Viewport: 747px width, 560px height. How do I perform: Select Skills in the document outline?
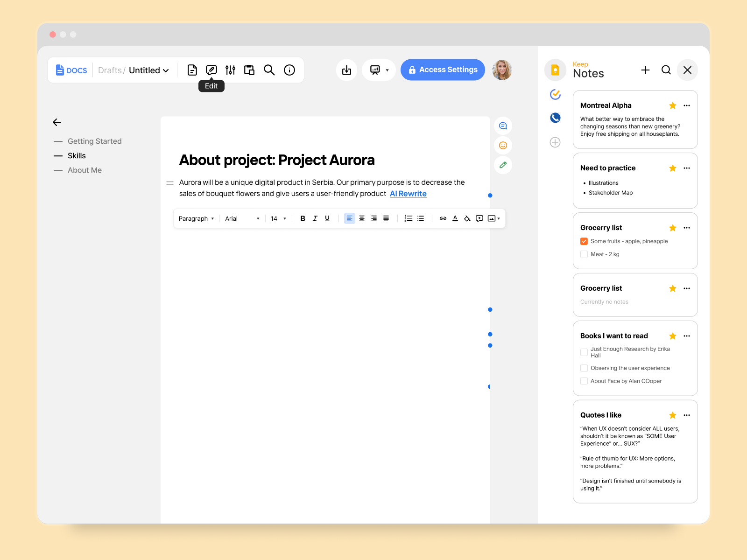point(77,155)
